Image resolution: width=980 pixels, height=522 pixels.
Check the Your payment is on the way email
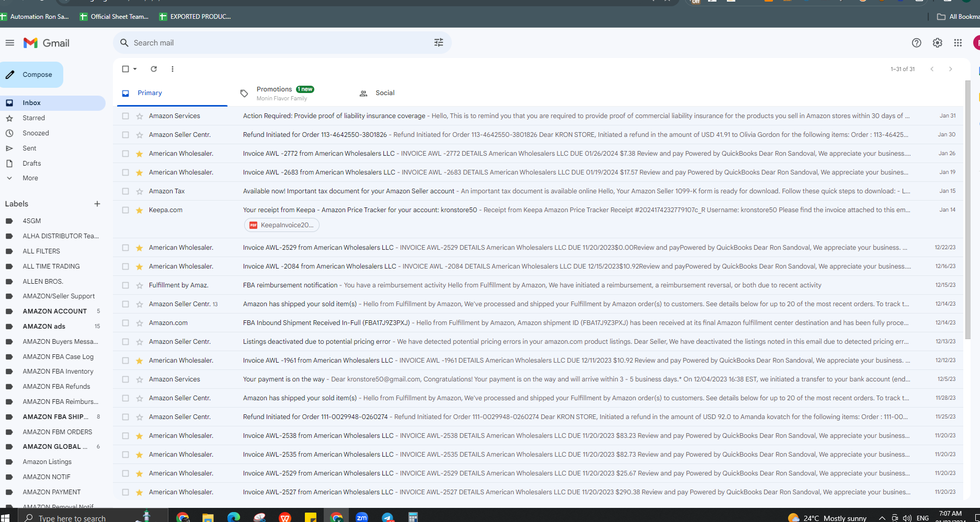tap(126, 379)
